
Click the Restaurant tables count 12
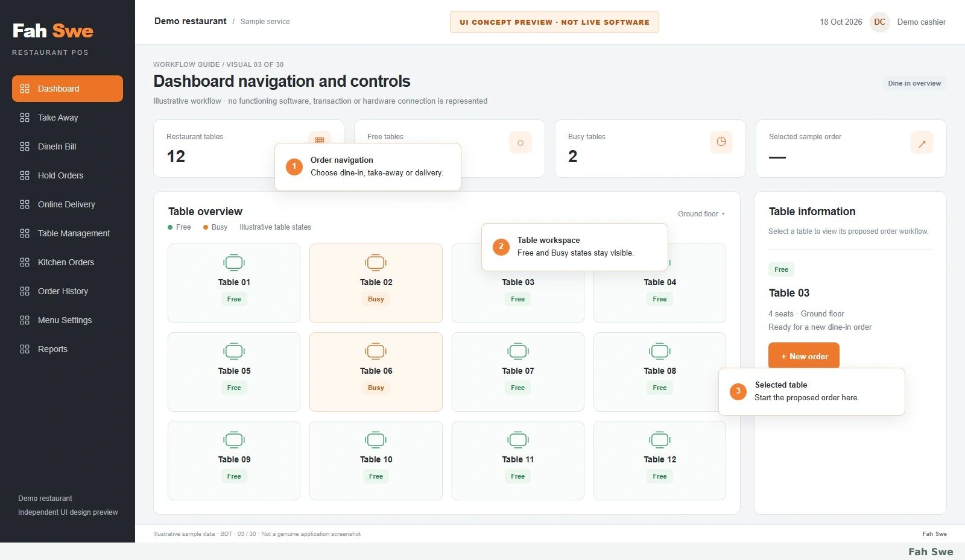176,157
